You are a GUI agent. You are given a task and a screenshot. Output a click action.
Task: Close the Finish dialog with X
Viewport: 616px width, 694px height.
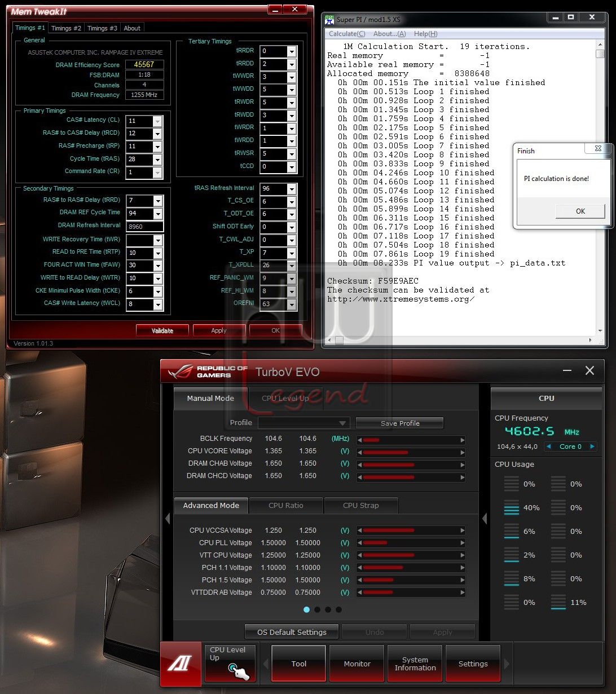pyautogui.click(x=598, y=149)
